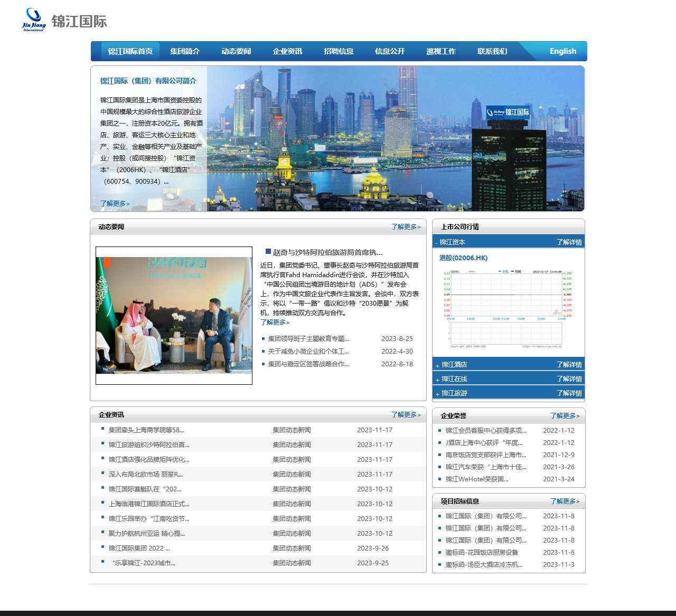Open news 关于减免小微企业和个体工...
Image resolution: width=676 pixels, height=616 pixels.
(x=308, y=352)
